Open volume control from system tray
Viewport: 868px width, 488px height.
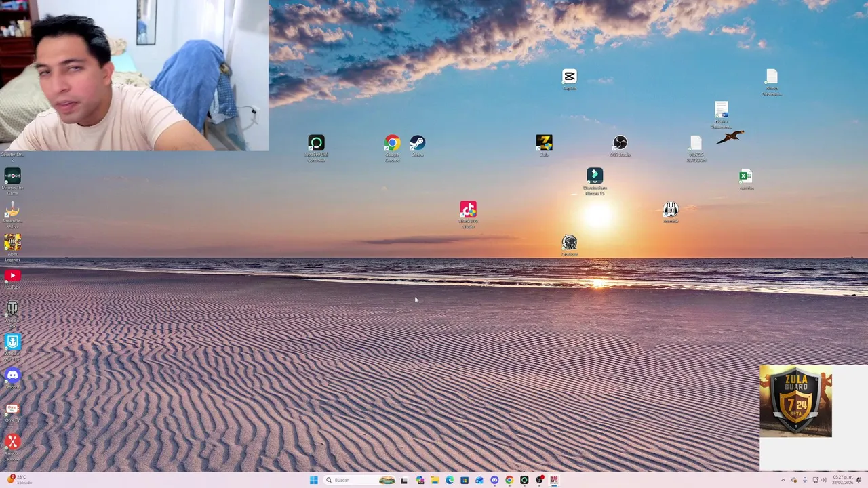pyautogui.click(x=824, y=480)
